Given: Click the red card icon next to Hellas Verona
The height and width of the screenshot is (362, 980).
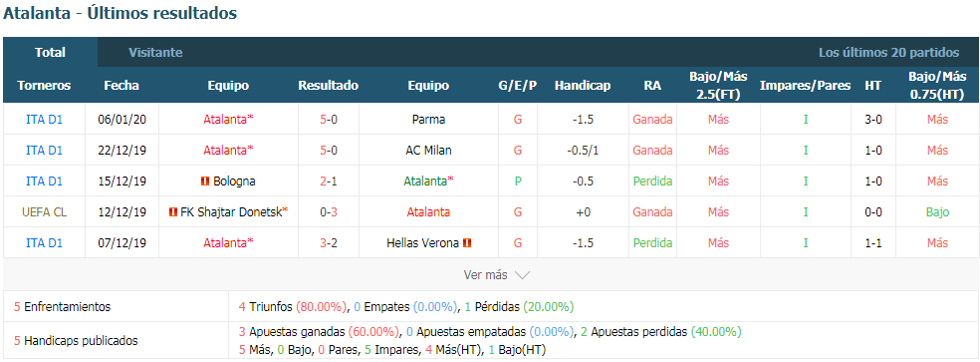Looking at the screenshot, I should click(467, 243).
